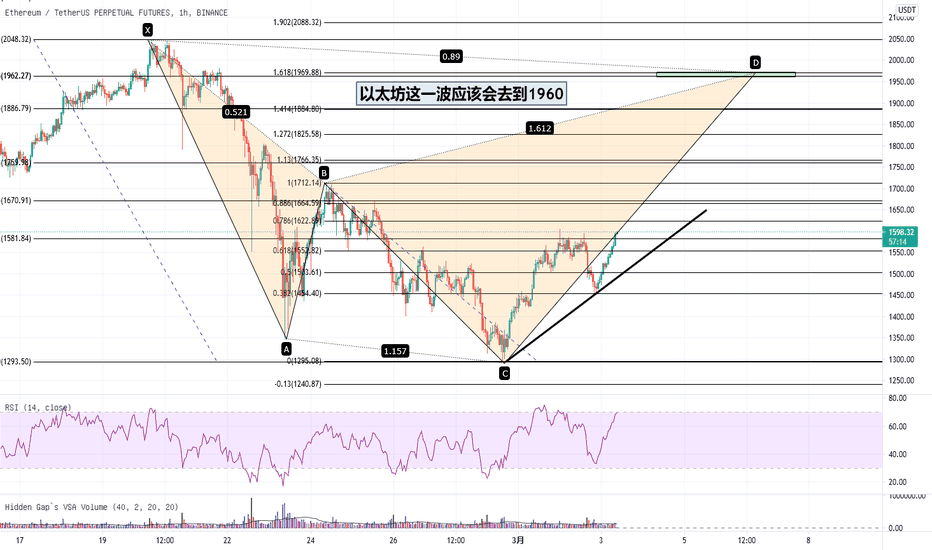This screenshot has width=932, height=550.
Task: Click the 2000.00 price axis label
Action: pyautogui.click(x=901, y=60)
